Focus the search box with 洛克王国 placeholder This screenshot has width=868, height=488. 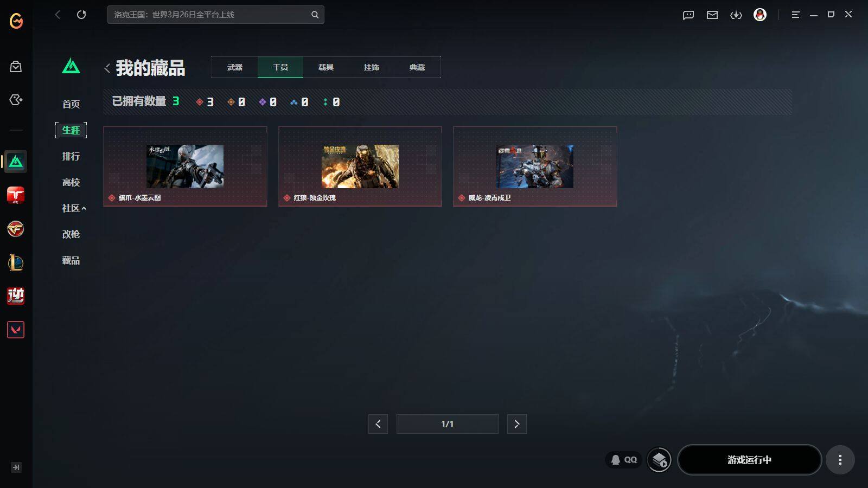tap(216, 15)
